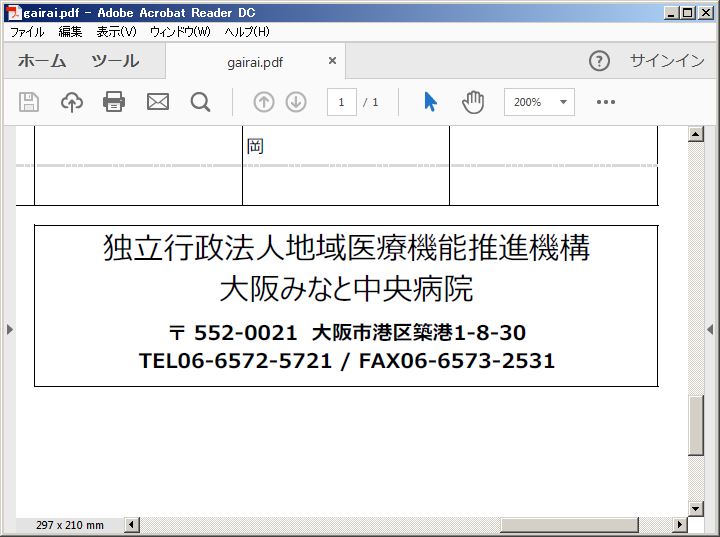This screenshot has height=537, width=720.
Task: Maximize the Acrobat Reader window
Action: [687, 12]
